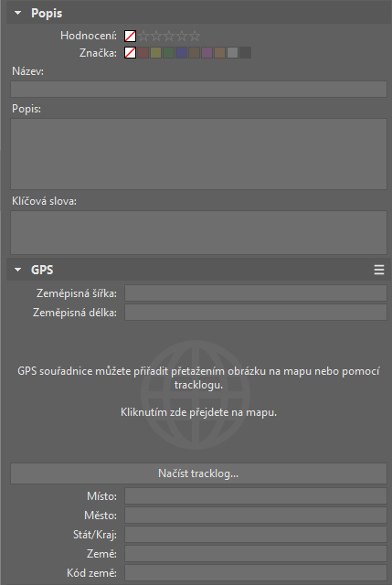Focus the Název text field
The image size is (392, 585).
click(198, 90)
